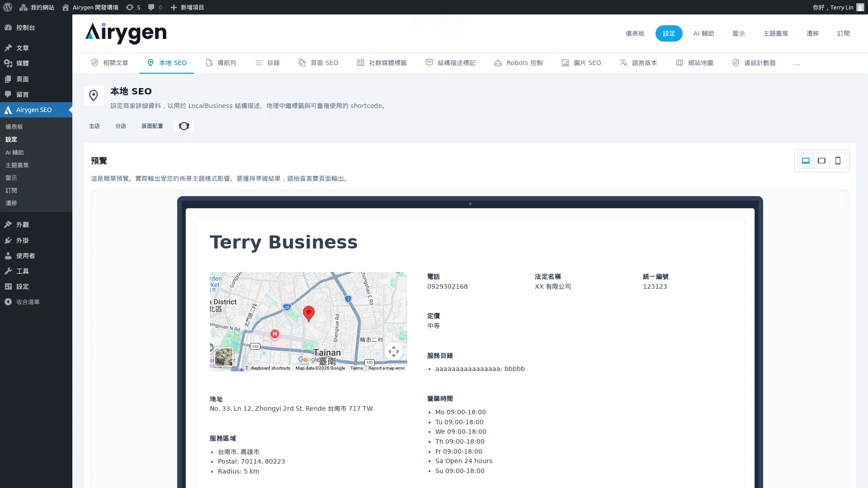
Task: Open the 相關文章 tab
Action: coord(110,63)
